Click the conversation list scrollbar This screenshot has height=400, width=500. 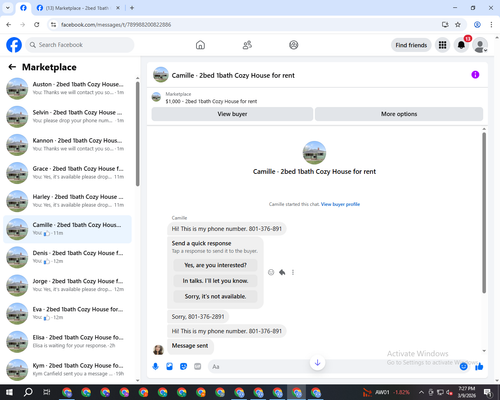[x=138, y=134]
